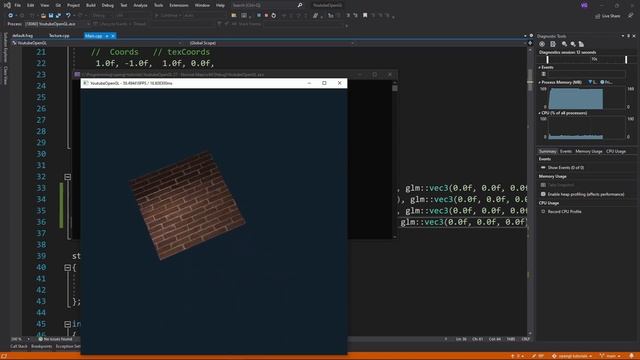
Task: Click the Save file icon in toolbar
Action: [51, 16]
